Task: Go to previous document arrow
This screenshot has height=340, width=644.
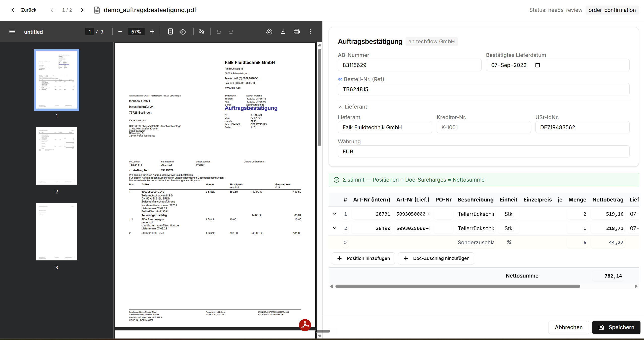Action: [x=53, y=10]
